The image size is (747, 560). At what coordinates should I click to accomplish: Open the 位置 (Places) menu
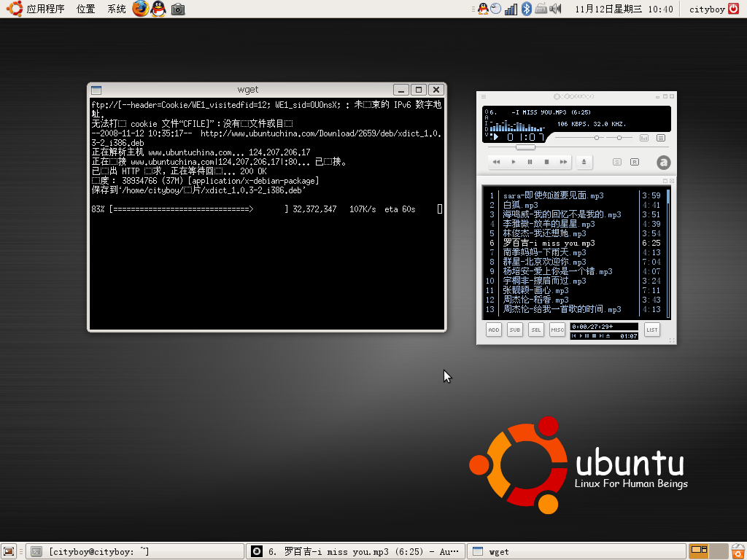[x=86, y=9]
